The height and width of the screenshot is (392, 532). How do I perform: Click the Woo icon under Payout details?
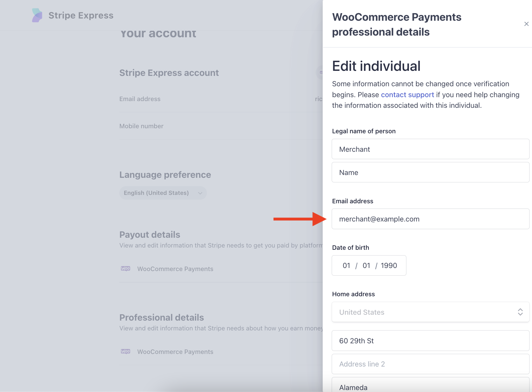point(125,269)
